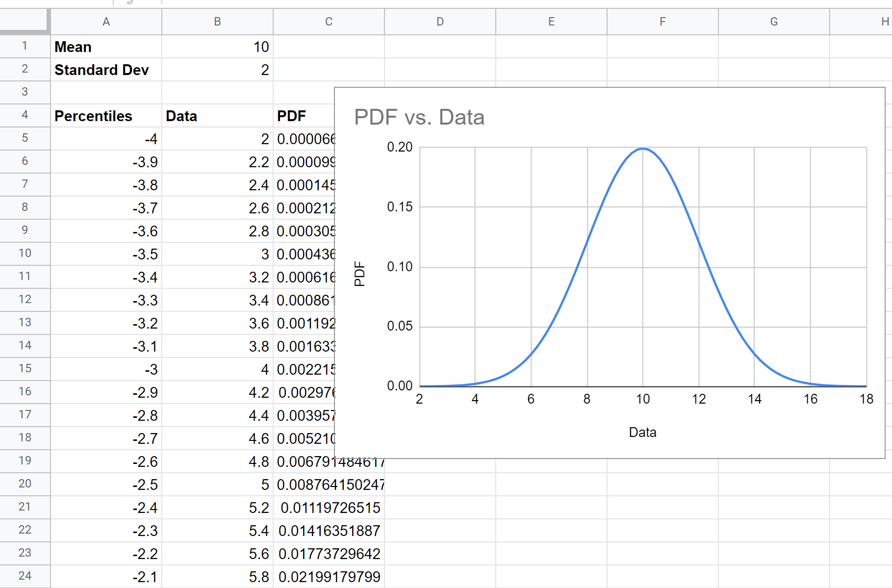Click the Data axis label on the chart

point(642,432)
